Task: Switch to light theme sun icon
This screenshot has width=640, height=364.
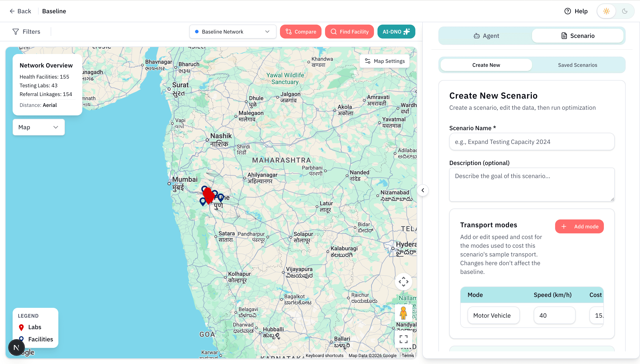Action: (x=606, y=11)
